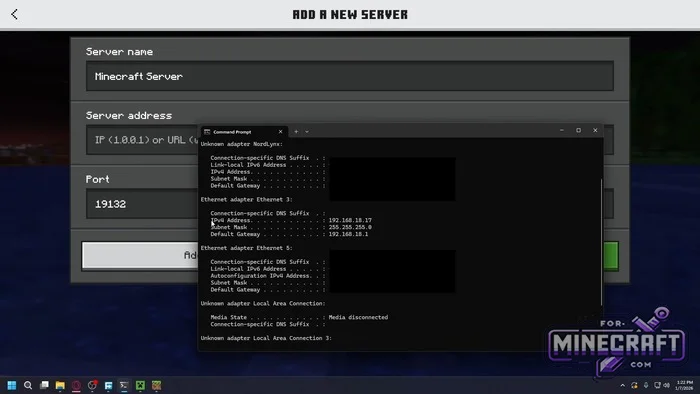
Task: Switch to the Terminal icon on the taskbar
Action: tap(124, 385)
